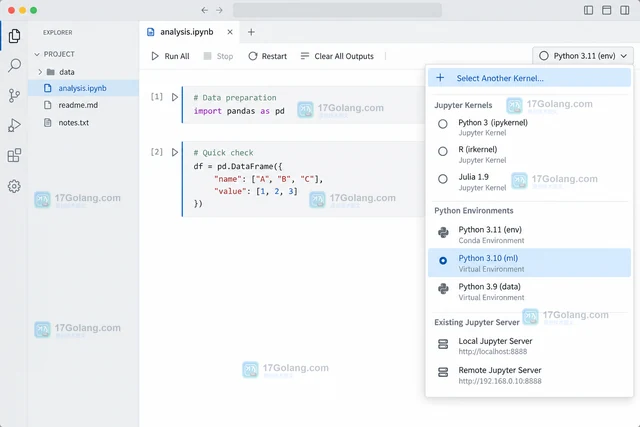Select R (irkernel) radio option
The height and width of the screenshot is (427, 640).
pyautogui.click(x=443, y=151)
